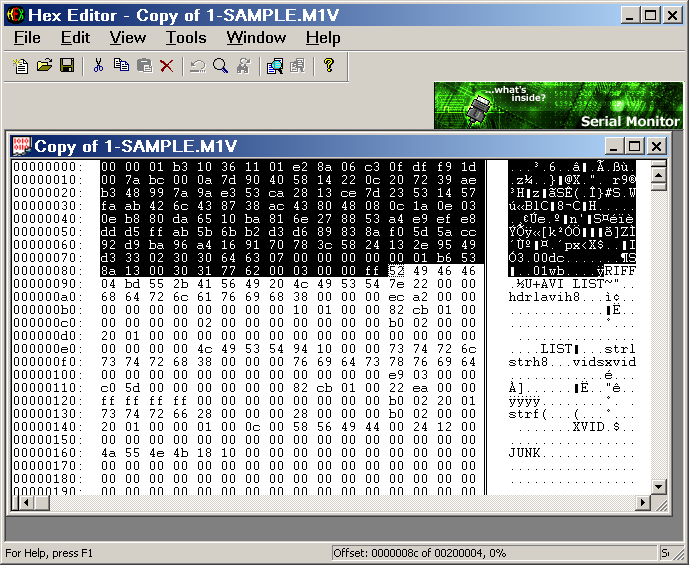Minimize the Copy of 1-SAMPLE.M1V child window
The image size is (689, 565).
[613, 146]
